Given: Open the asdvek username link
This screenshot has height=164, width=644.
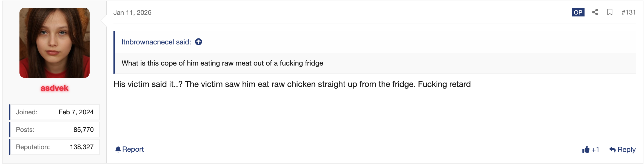Looking at the screenshot, I should point(55,88).
